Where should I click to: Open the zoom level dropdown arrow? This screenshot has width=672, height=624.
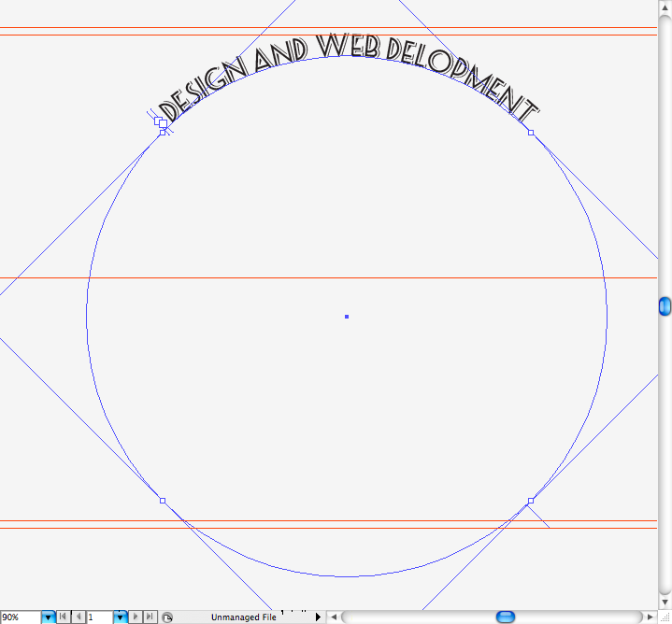49,617
